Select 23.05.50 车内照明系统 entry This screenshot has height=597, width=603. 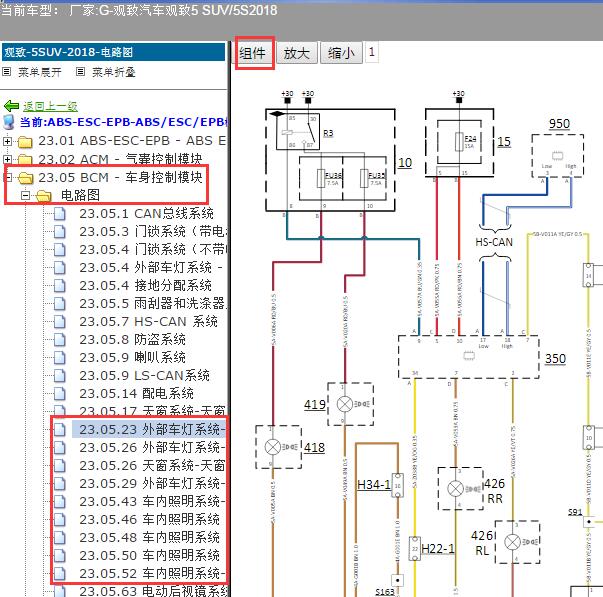[x=150, y=555]
